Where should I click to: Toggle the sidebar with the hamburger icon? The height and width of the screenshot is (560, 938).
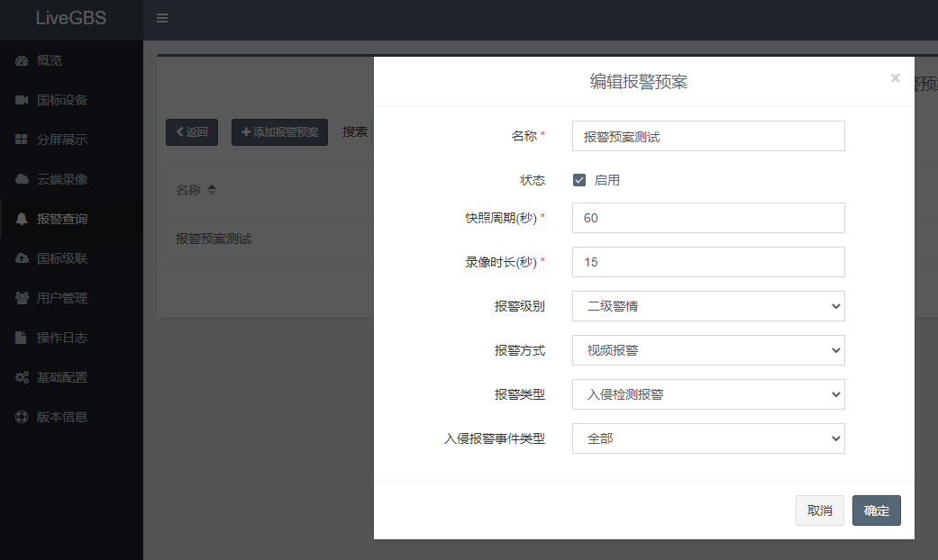point(162,18)
